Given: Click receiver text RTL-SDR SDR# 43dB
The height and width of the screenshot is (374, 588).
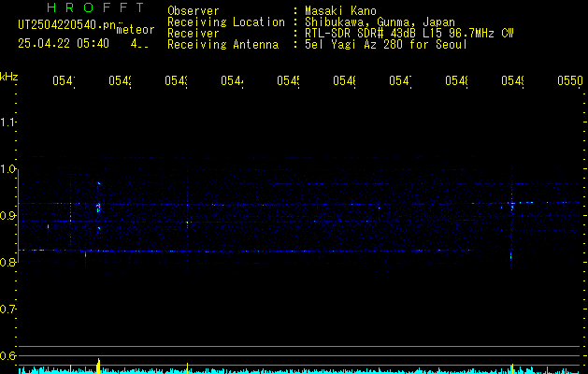Looking at the screenshot, I should [x=362, y=34].
